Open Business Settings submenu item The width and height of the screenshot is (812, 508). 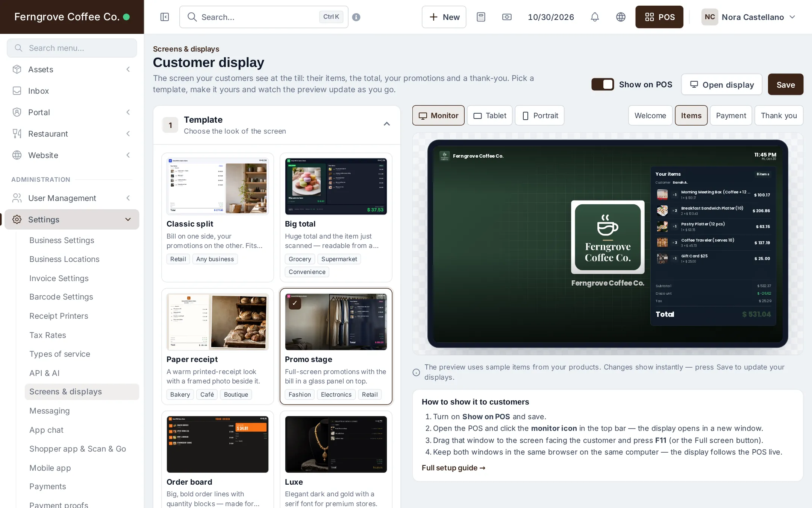(x=62, y=240)
